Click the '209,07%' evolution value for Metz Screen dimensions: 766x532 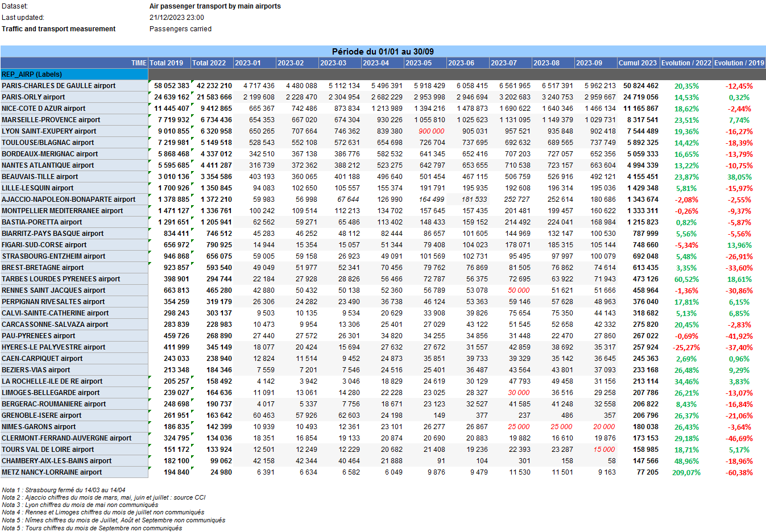click(x=686, y=472)
